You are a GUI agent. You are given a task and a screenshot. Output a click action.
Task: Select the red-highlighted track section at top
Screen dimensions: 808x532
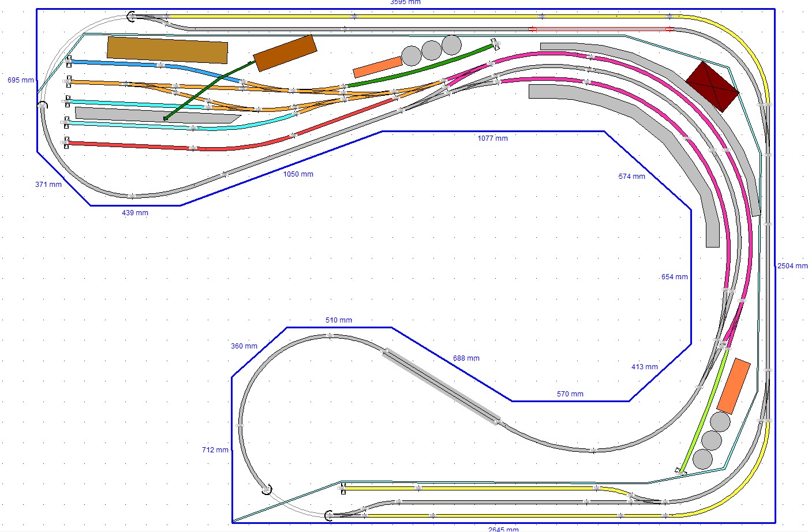coord(600,29)
